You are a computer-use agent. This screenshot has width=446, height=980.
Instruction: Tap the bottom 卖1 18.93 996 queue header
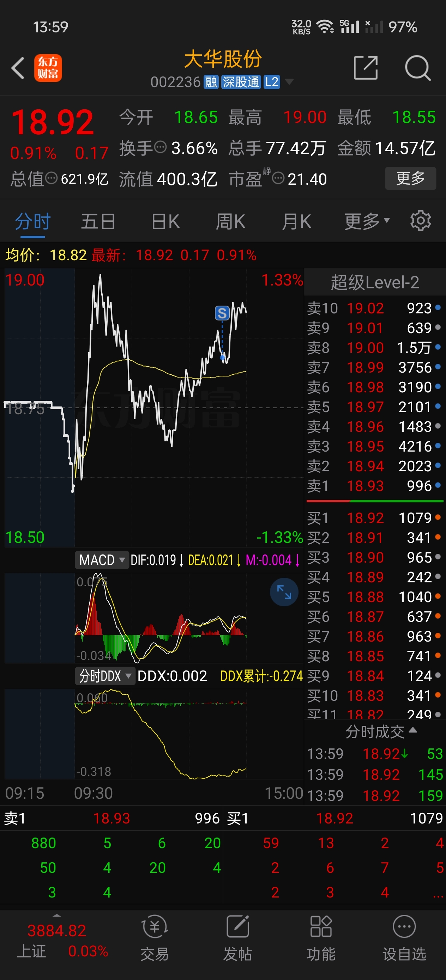coord(111,818)
